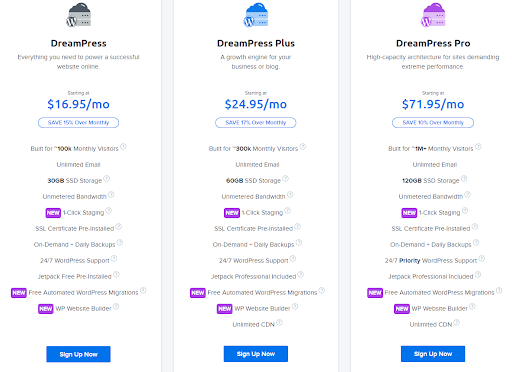Click the DreamPress Plus plan heading
Screen dimensions: 512x372
click(256, 43)
